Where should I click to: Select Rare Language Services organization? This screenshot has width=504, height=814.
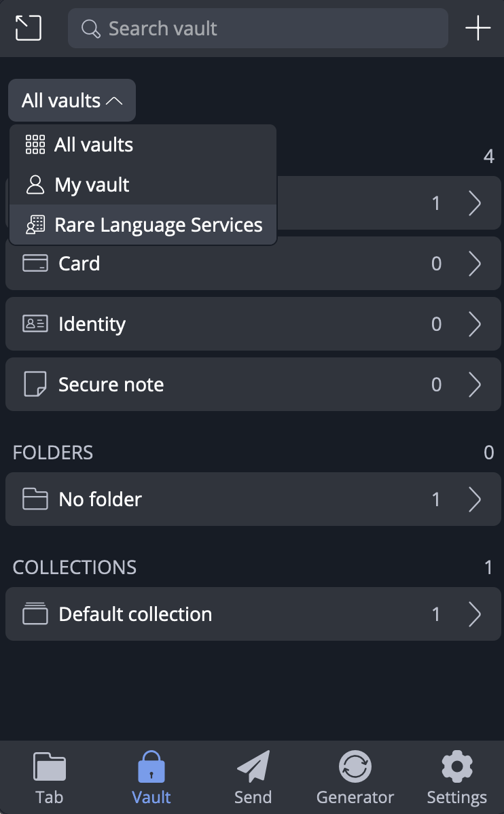pos(158,225)
